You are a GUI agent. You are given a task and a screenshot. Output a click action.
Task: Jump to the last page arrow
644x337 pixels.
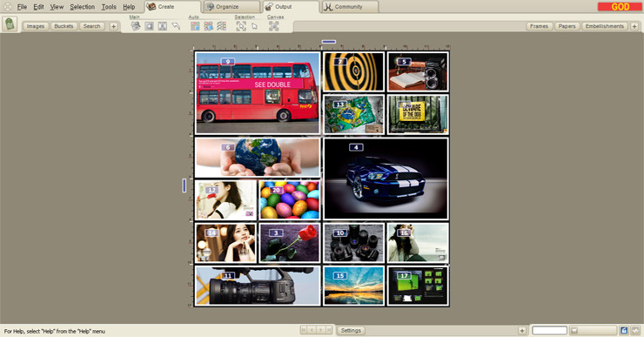[x=329, y=330]
